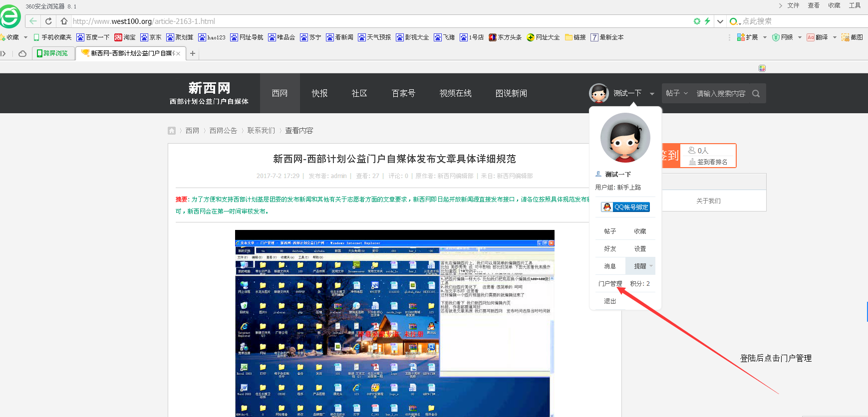Open a new tab with plus button

tap(193, 53)
